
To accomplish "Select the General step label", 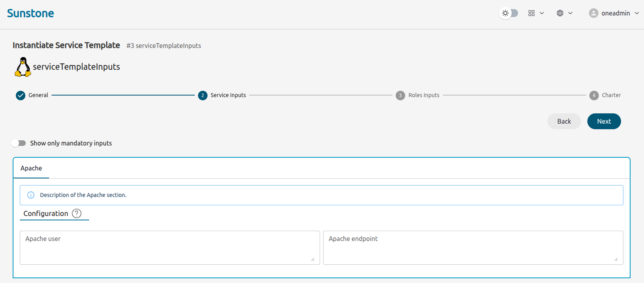I will [38, 95].
